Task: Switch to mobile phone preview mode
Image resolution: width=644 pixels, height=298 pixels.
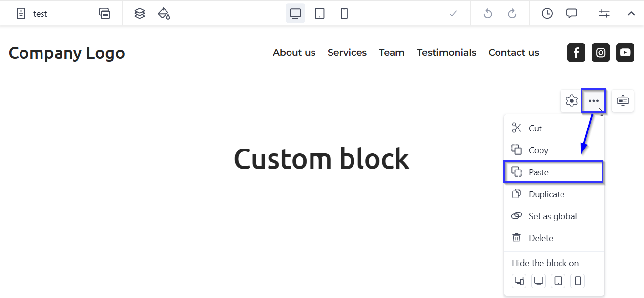Action: [344, 14]
